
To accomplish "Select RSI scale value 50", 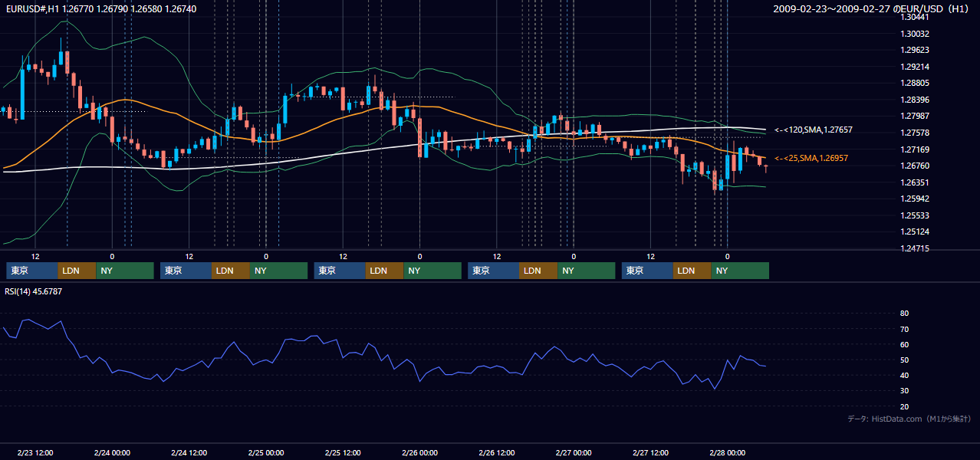I will pos(905,360).
